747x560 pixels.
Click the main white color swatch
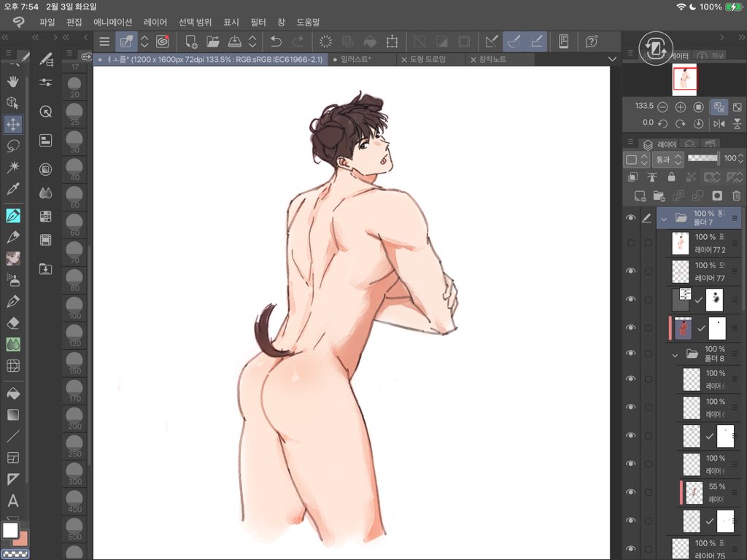point(10,530)
